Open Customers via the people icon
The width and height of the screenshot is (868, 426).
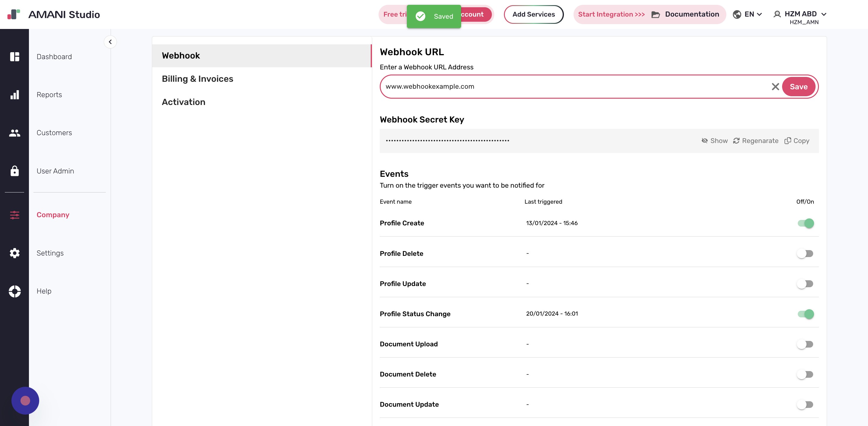point(14,133)
